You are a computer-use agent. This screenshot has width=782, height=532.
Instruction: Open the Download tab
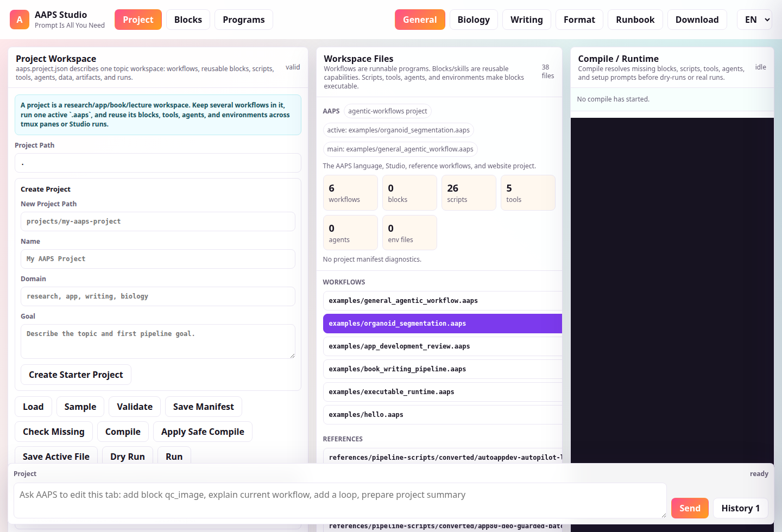697,20
